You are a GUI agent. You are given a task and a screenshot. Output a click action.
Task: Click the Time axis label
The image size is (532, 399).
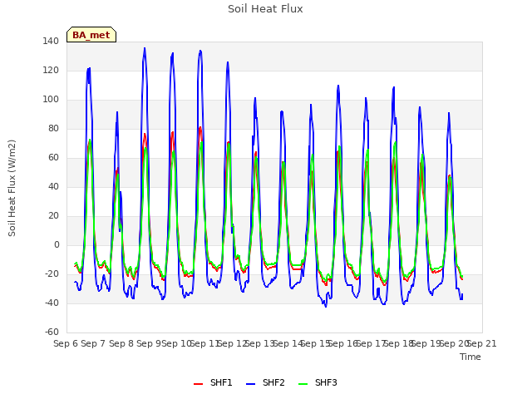click(x=470, y=357)
